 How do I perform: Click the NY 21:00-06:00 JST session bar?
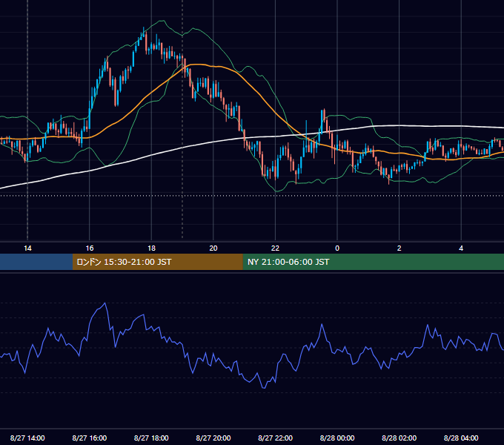point(373,262)
